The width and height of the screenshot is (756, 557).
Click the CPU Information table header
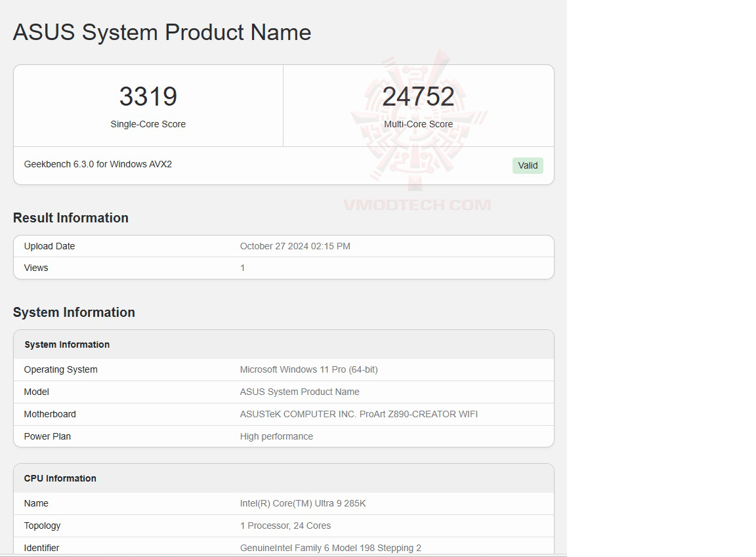coord(60,478)
